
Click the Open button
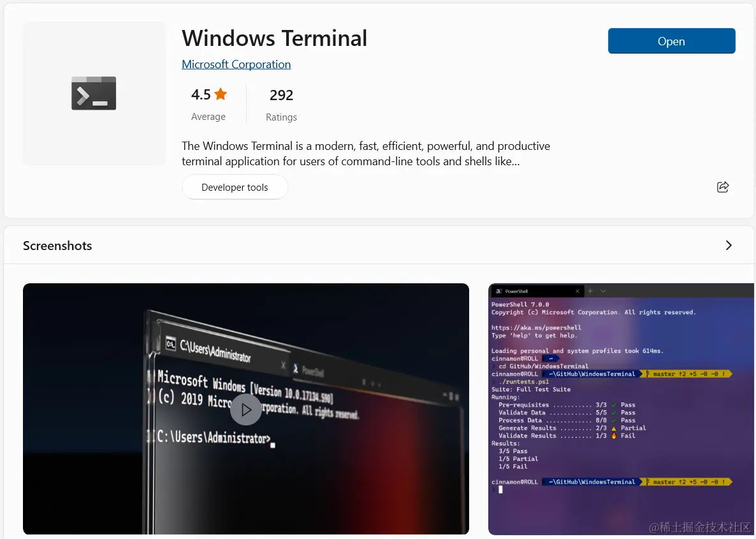pyautogui.click(x=671, y=41)
